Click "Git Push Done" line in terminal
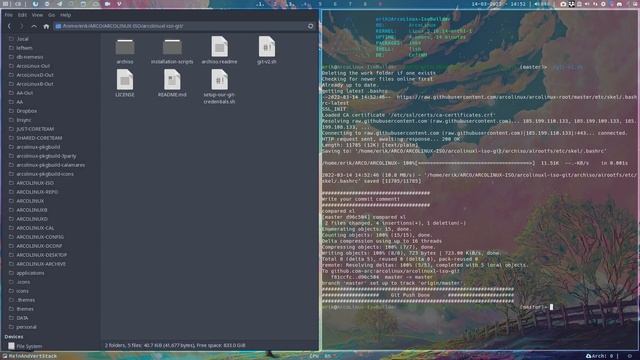This screenshot has height=360, width=640. tap(410, 295)
